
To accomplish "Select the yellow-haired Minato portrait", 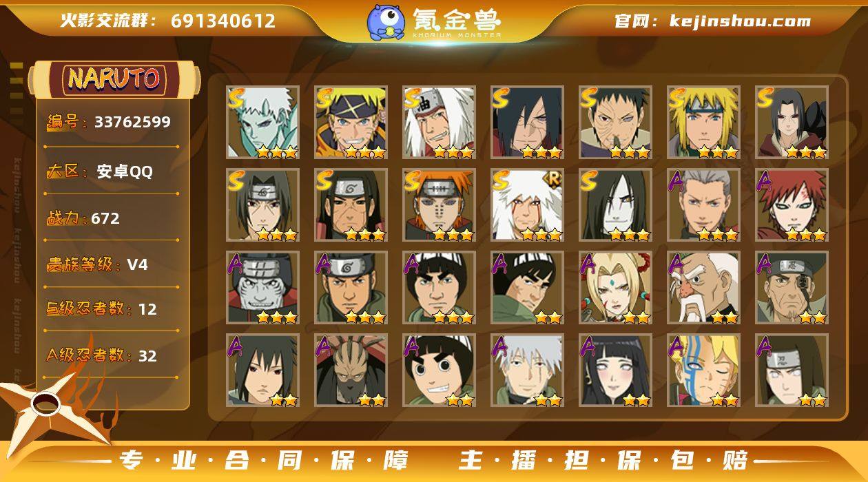I will coord(704,122).
